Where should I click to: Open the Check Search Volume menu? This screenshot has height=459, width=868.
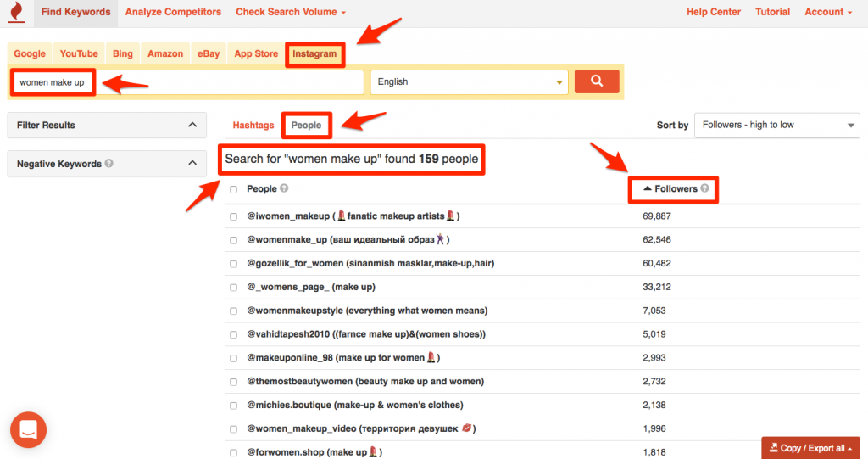pyautogui.click(x=291, y=12)
